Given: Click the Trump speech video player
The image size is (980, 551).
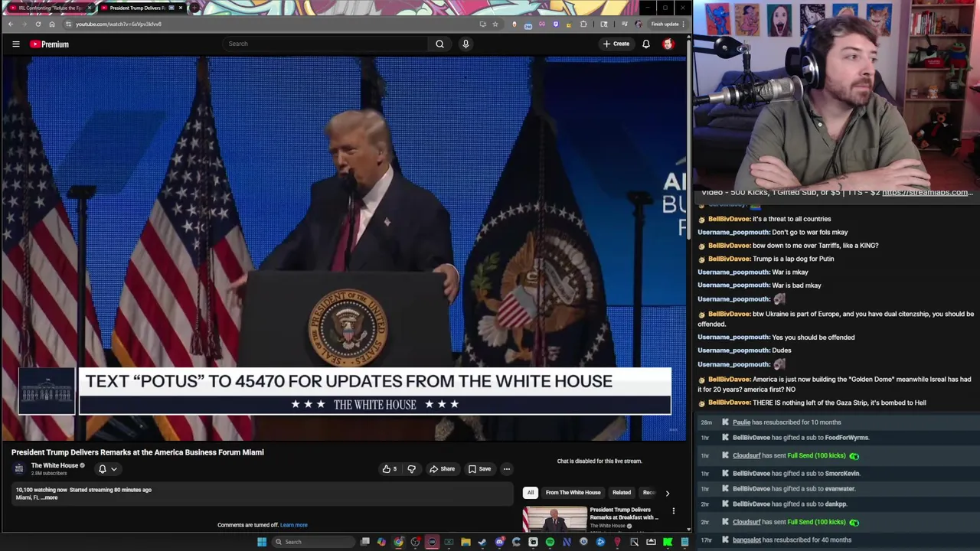Looking at the screenshot, I should 345,249.
